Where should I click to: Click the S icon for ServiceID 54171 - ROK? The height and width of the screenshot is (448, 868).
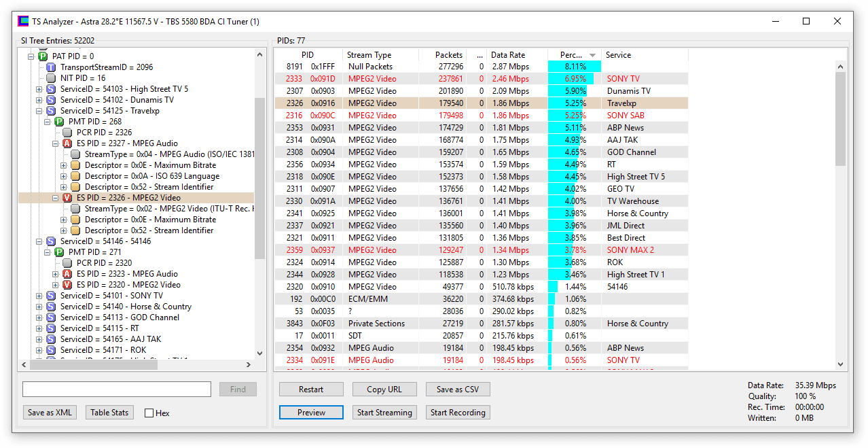(x=51, y=350)
